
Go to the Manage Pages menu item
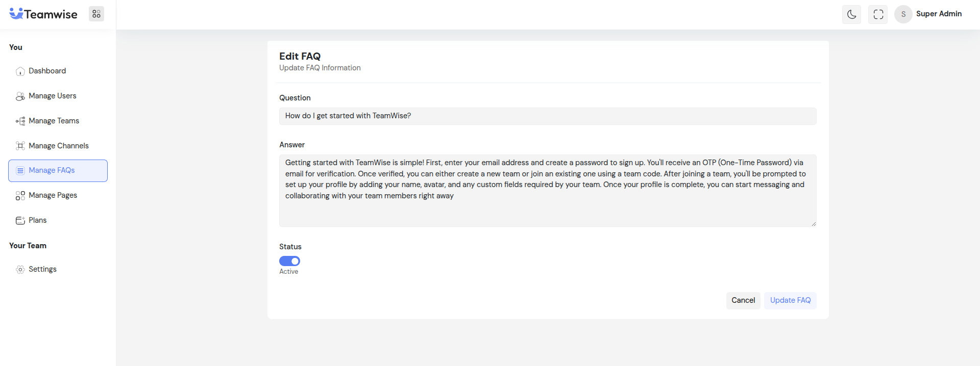(53, 195)
